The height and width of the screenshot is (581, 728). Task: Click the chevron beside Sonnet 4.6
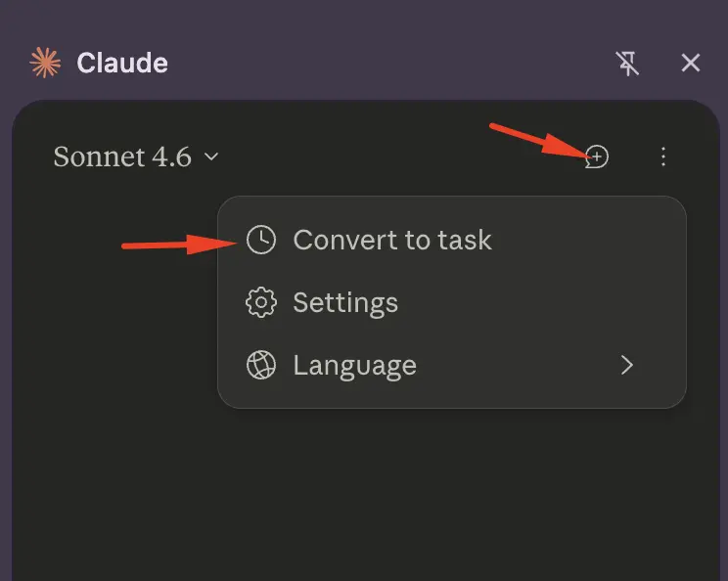(211, 156)
